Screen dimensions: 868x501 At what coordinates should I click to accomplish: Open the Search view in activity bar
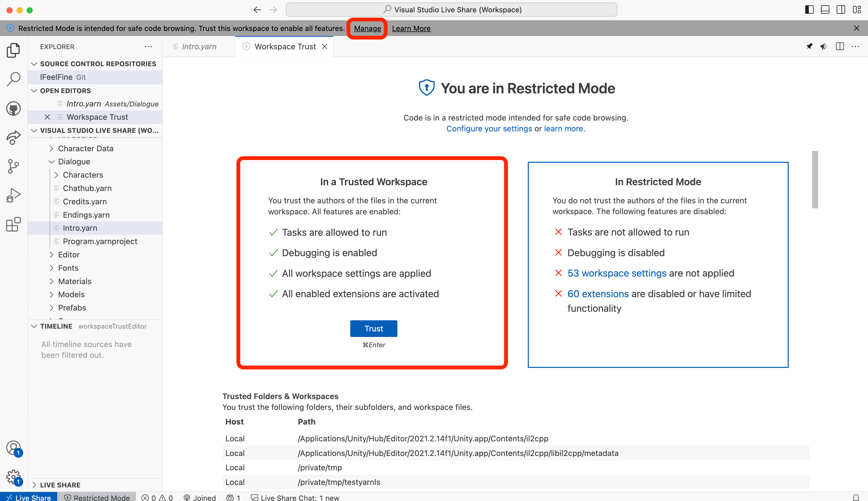coord(13,79)
